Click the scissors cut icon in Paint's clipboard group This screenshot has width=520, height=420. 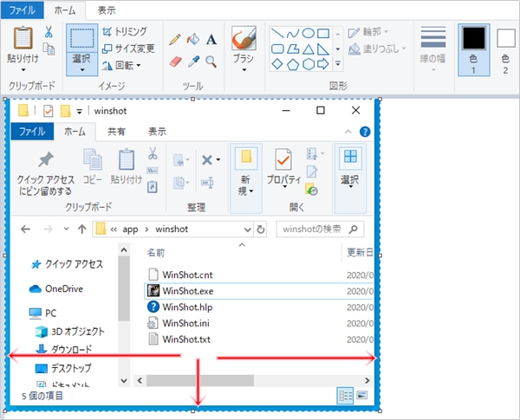[x=49, y=32]
